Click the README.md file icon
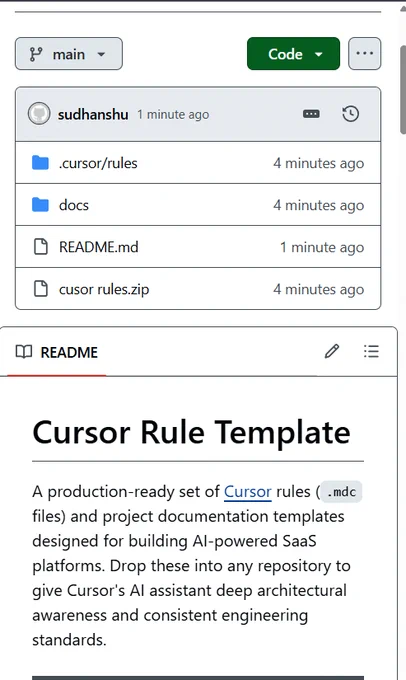This screenshot has height=680, width=406. coord(41,247)
